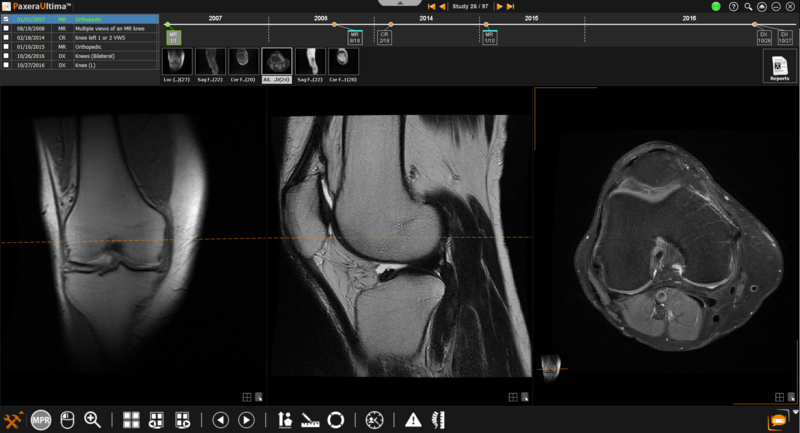Expand the top center panel pull-down arrow
Image resolution: width=800 pixels, height=433 pixels.
[x=399, y=3]
